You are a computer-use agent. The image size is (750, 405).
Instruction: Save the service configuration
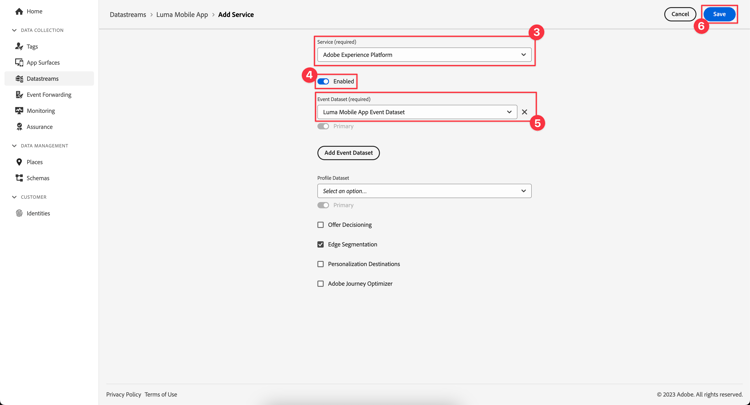[x=719, y=14]
